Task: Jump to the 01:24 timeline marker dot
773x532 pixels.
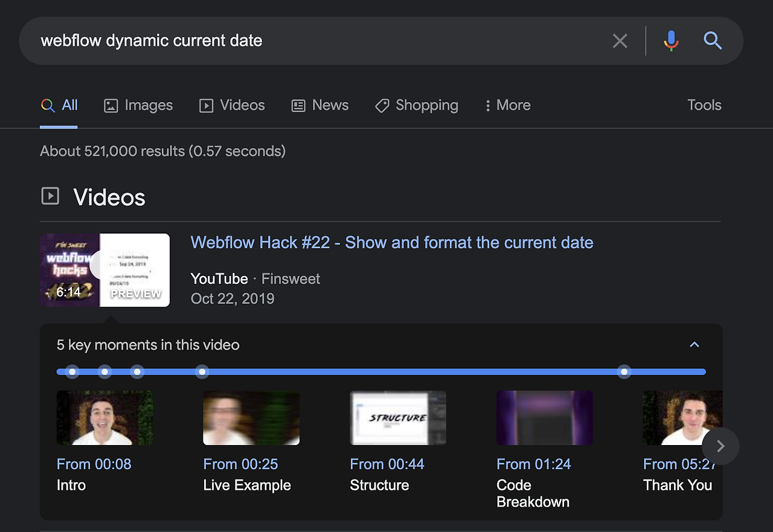Action: (202, 372)
